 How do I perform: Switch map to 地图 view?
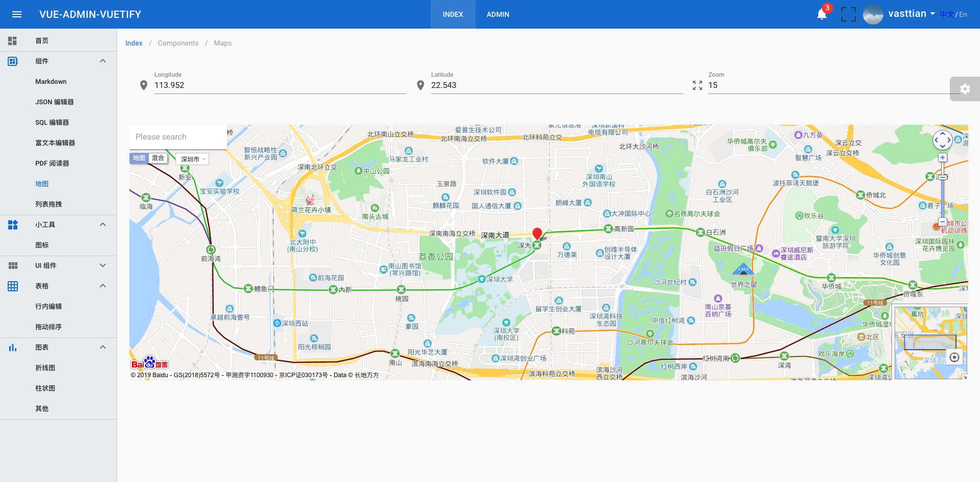click(139, 158)
